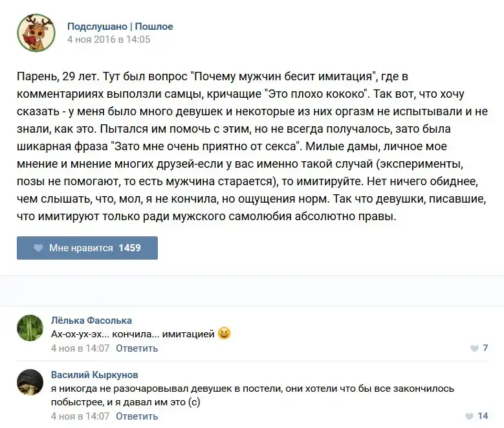Click Василий's comment text 'я никогда не разочаровывал'
This screenshot has height=428, width=504.
[x=252, y=389]
